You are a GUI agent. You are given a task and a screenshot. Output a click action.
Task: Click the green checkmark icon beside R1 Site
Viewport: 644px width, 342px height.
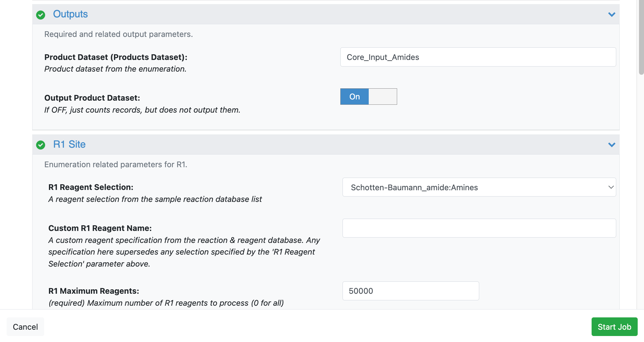click(x=40, y=145)
